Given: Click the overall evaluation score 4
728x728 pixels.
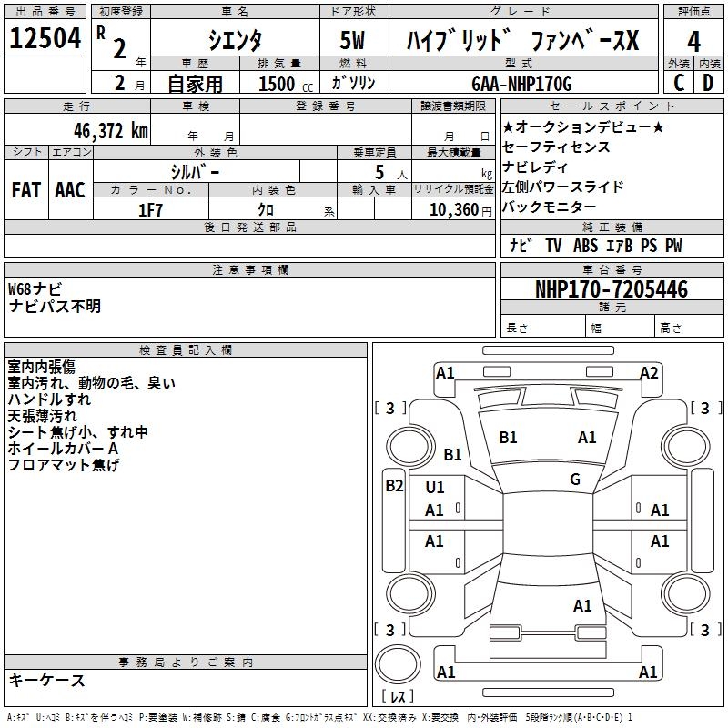Looking at the screenshot, I should pos(693,41).
